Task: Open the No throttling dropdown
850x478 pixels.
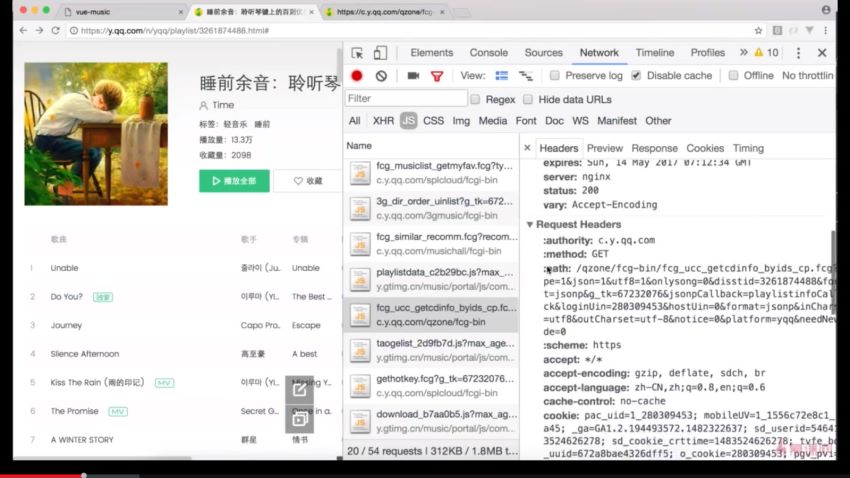Action: click(x=807, y=75)
